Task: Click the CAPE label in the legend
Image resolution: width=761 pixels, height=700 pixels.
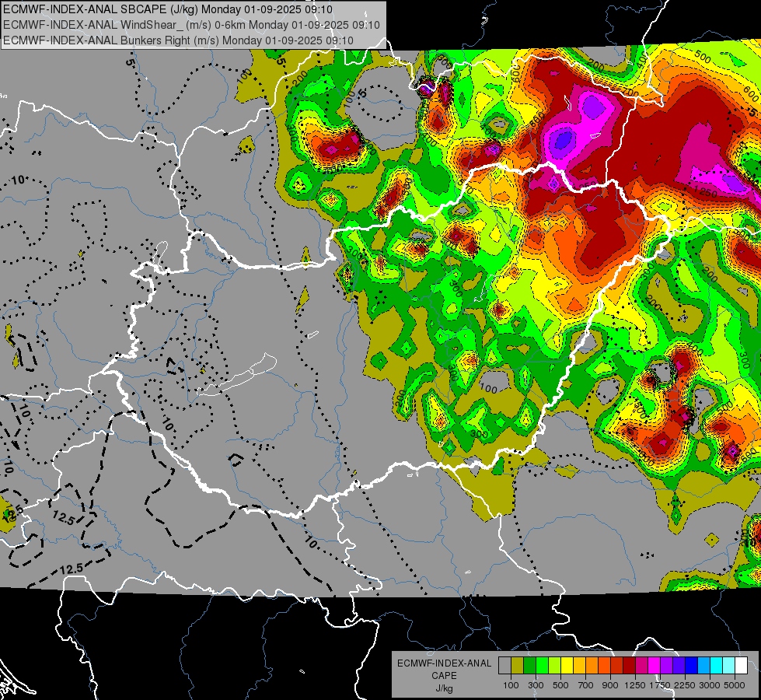Action: 444,675
